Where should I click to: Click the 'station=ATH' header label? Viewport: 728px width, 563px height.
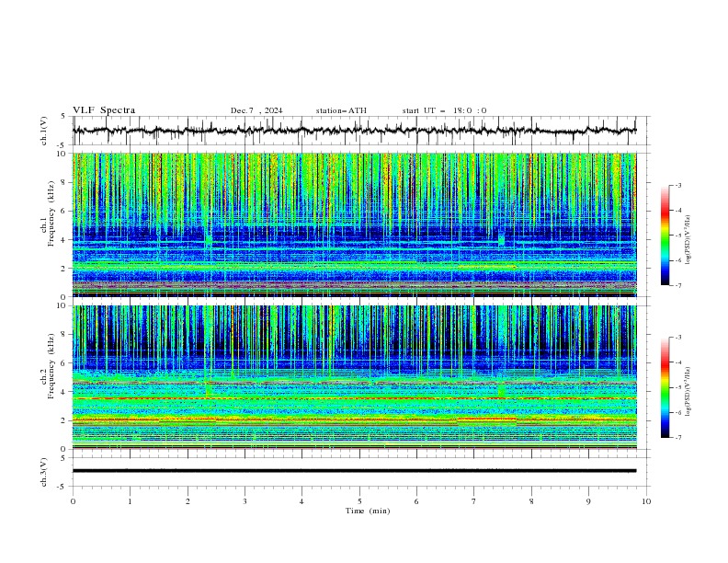[x=341, y=110]
